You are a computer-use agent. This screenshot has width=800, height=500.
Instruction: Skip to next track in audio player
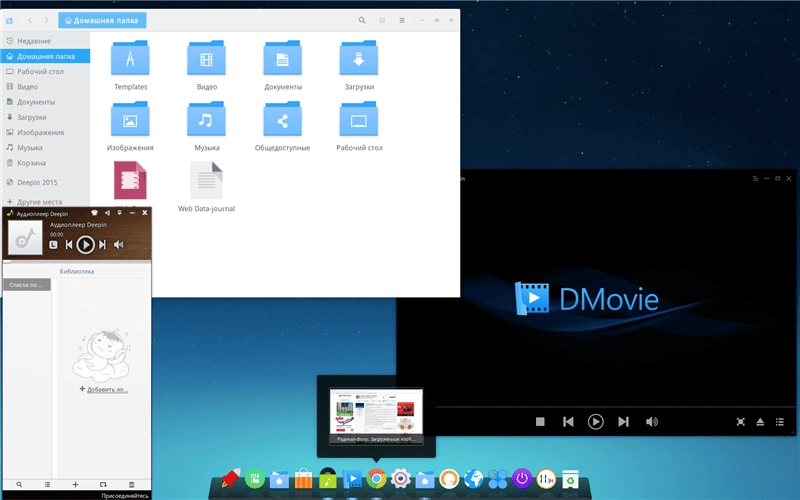point(103,245)
